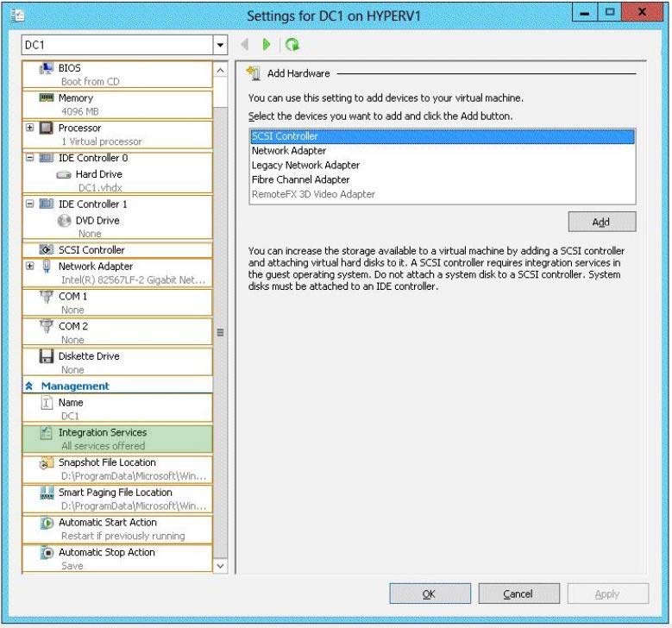Click the Management section heading
Image resolution: width=672 pixels, height=628 pixels.
tap(75, 386)
